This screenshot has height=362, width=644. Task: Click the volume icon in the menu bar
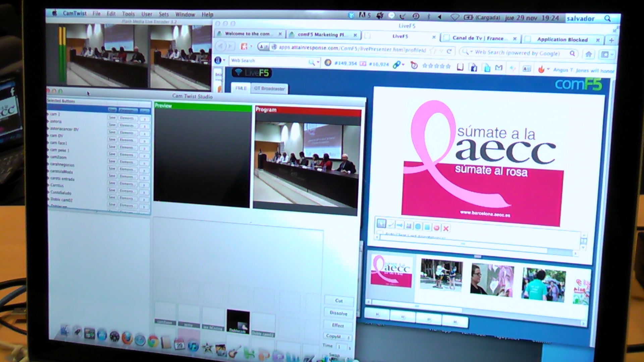[x=439, y=17]
